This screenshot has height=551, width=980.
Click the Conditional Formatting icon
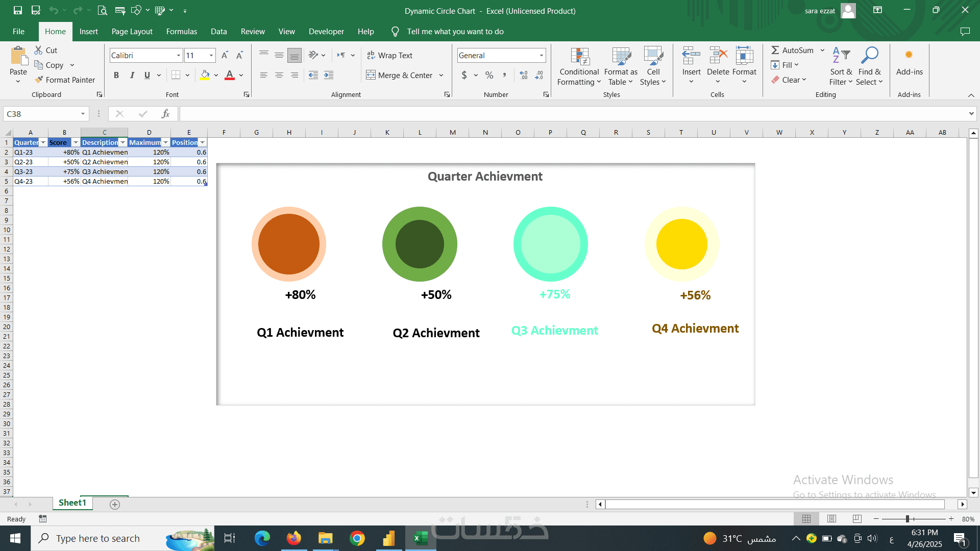(579, 57)
